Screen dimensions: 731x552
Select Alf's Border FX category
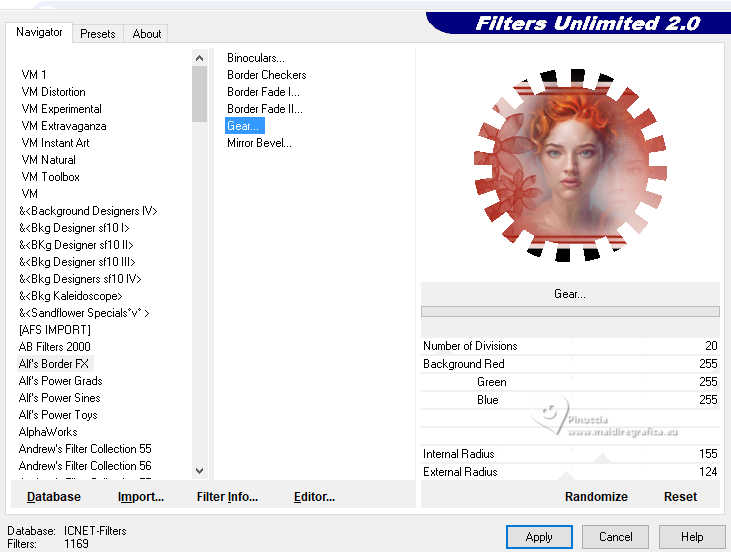[x=54, y=364]
